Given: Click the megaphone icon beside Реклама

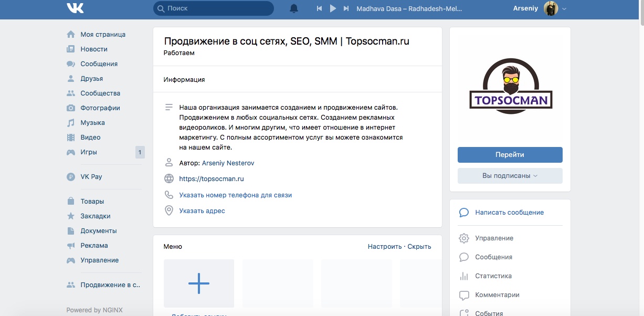Looking at the screenshot, I should [71, 245].
